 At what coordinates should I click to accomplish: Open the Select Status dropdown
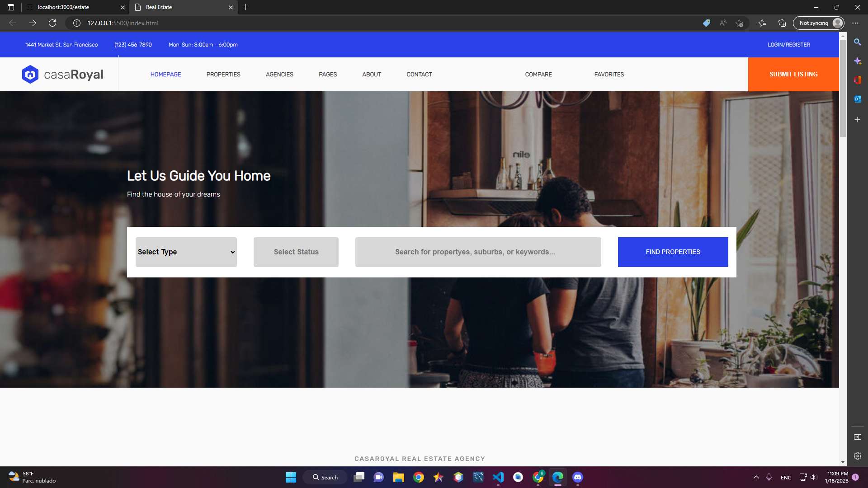pos(296,252)
